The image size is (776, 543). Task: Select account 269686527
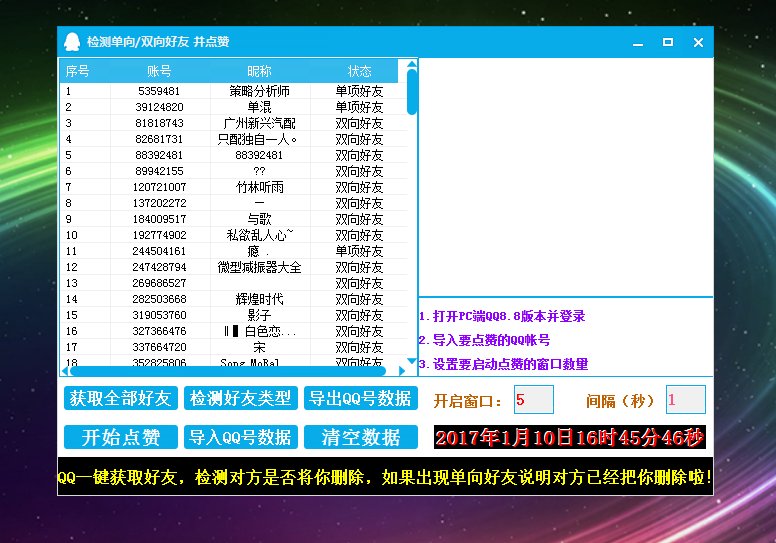[x=159, y=283]
